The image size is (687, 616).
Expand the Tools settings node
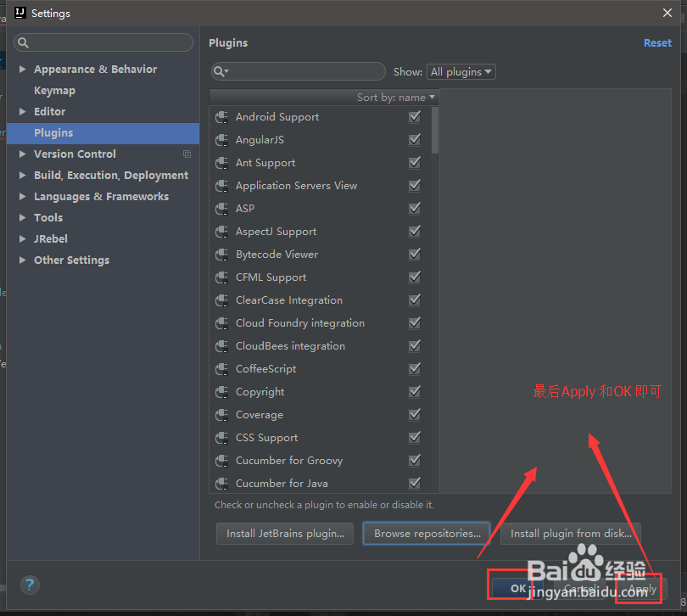tap(22, 217)
